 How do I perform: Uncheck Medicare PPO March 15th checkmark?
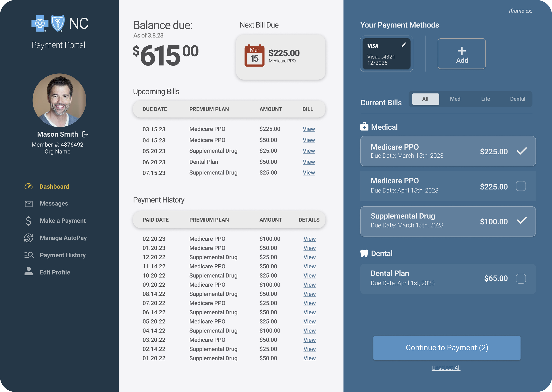(x=522, y=151)
